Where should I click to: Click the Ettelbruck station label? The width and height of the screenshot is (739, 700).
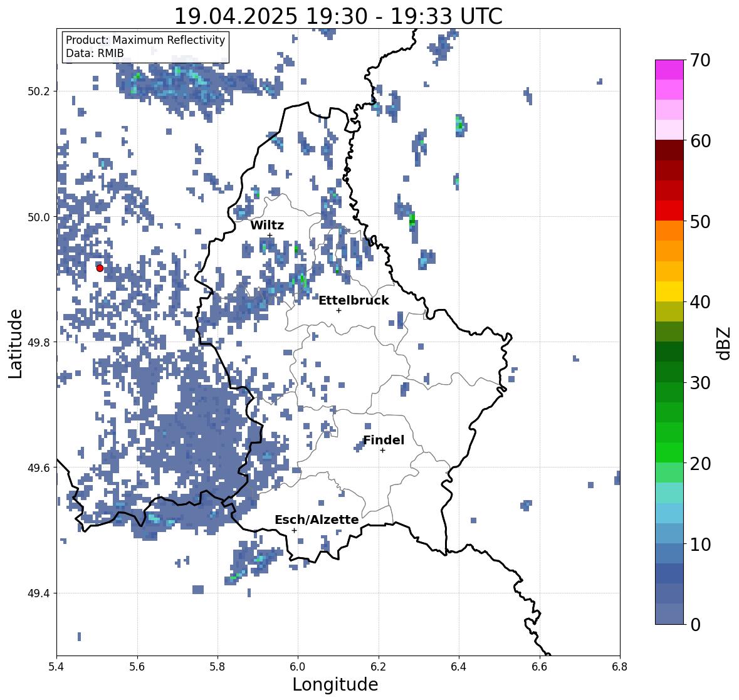(354, 300)
